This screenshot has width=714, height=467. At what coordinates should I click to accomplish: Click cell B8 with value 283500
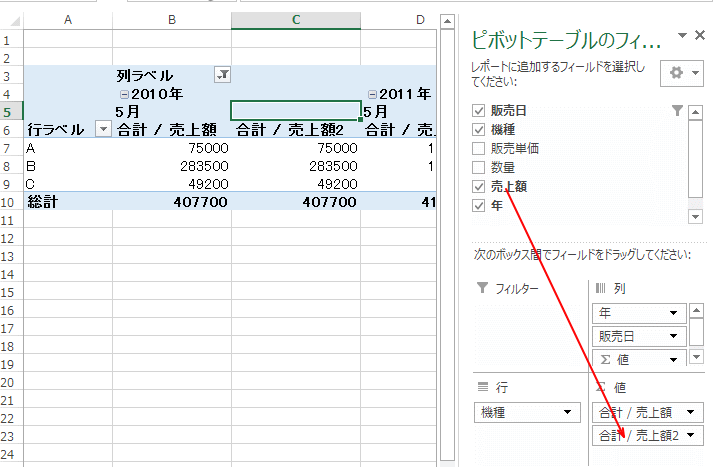click(172, 166)
